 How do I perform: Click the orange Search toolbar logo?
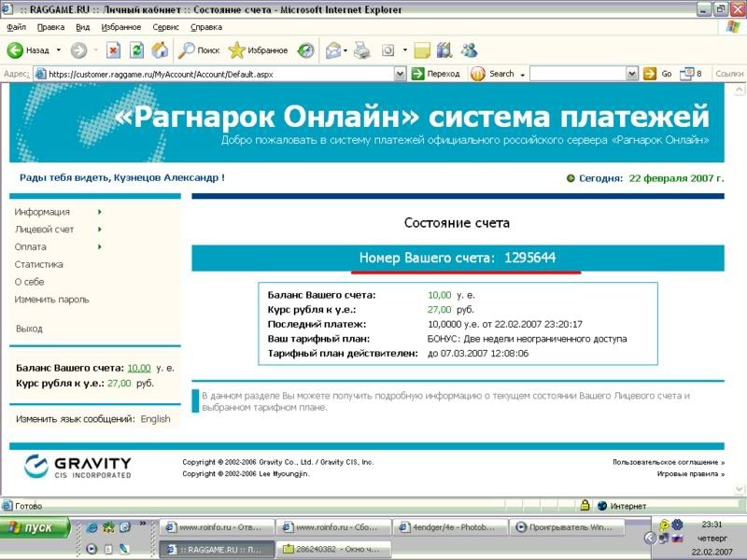478,74
